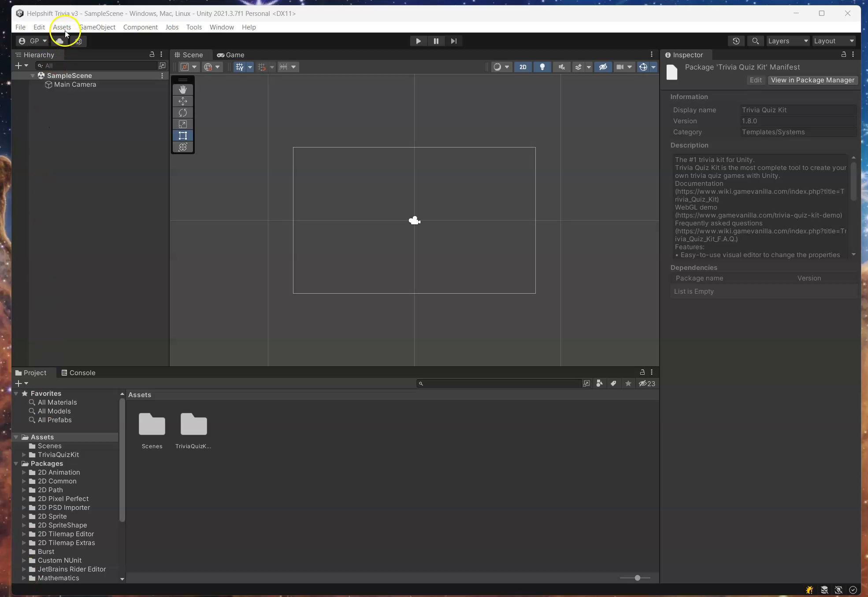Image resolution: width=868 pixels, height=597 pixels.
Task: Open the Hierarchy create plus dropdown
Action: point(21,66)
